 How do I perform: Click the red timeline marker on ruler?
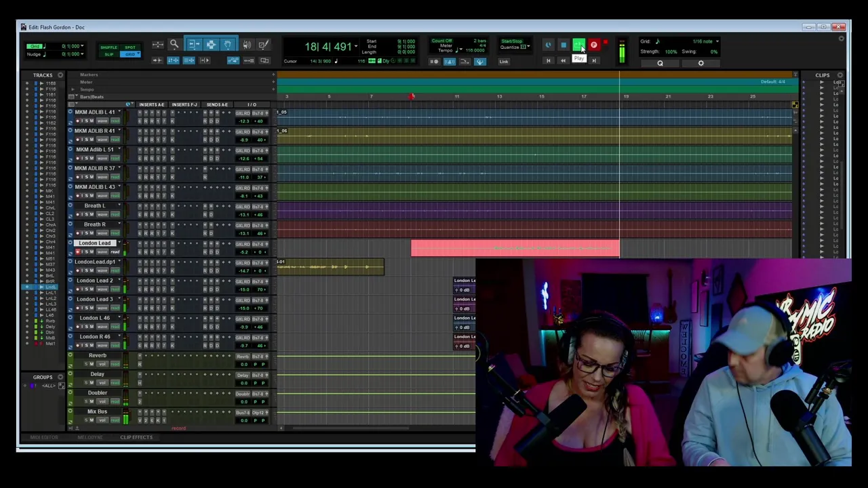(x=412, y=96)
